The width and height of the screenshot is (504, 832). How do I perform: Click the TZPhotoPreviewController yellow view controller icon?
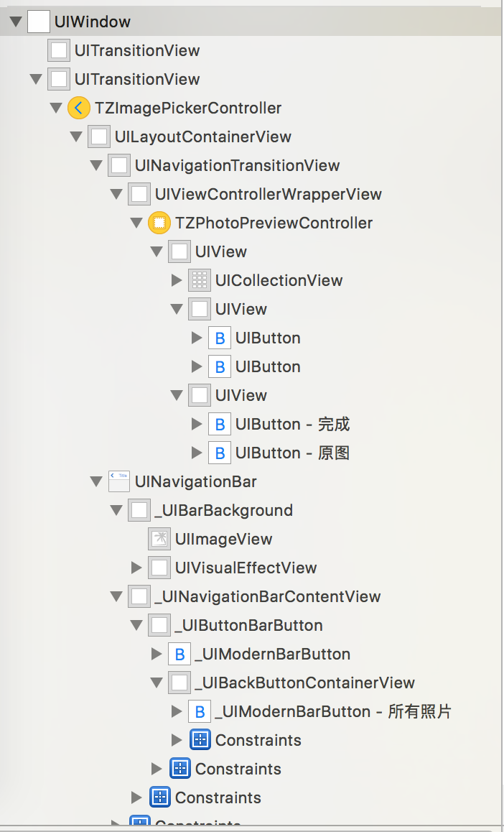[159, 223]
